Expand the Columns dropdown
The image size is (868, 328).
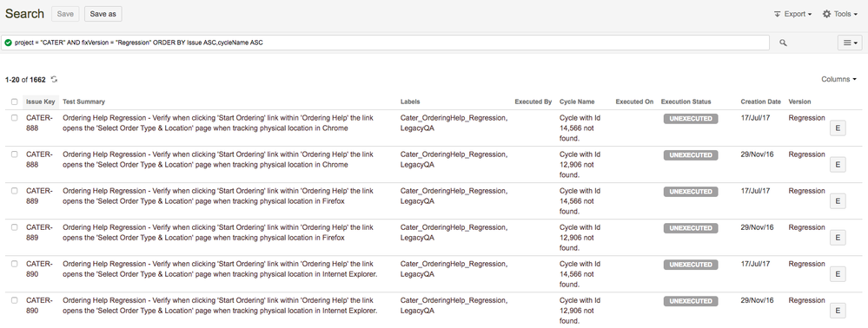838,79
